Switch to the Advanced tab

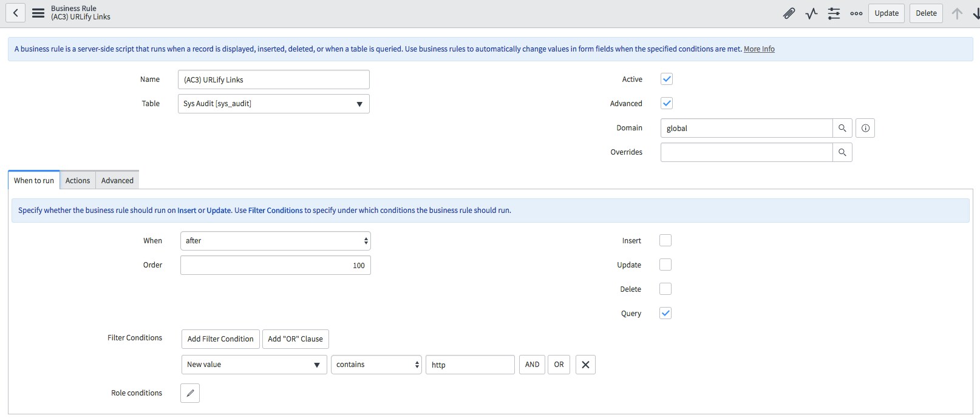(x=117, y=180)
